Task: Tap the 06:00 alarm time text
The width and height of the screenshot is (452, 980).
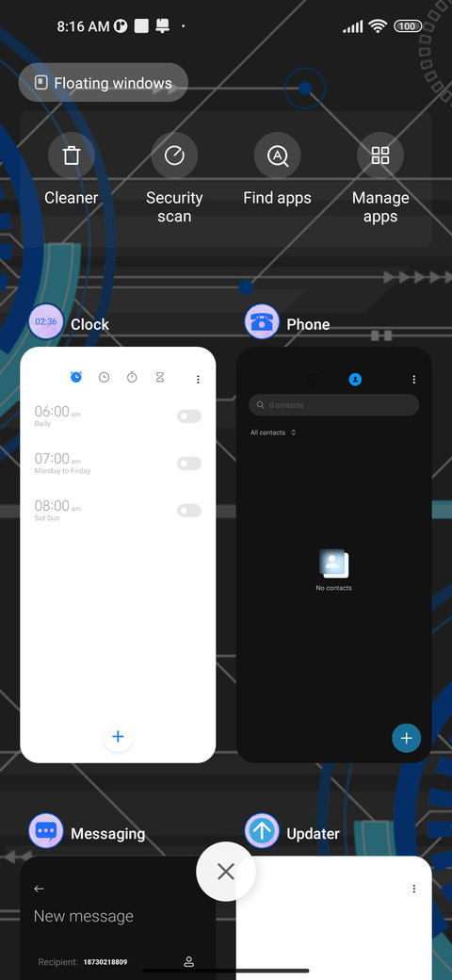Action: point(52,411)
